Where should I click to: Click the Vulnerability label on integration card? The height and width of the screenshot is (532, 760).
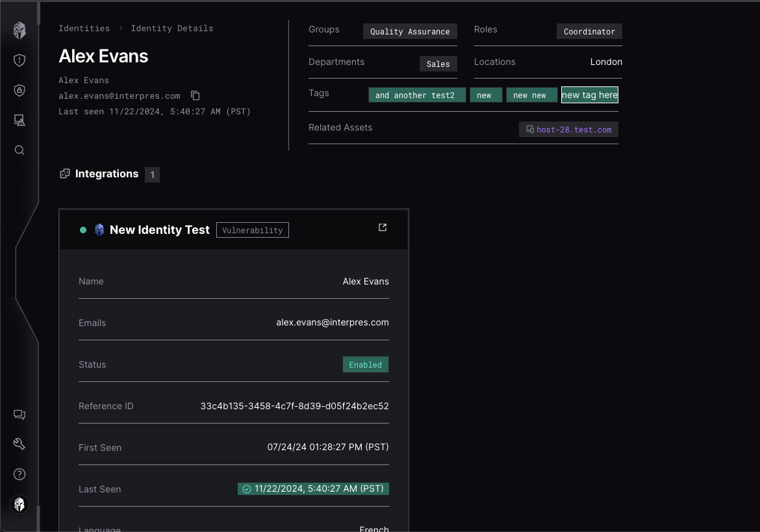pyautogui.click(x=252, y=230)
